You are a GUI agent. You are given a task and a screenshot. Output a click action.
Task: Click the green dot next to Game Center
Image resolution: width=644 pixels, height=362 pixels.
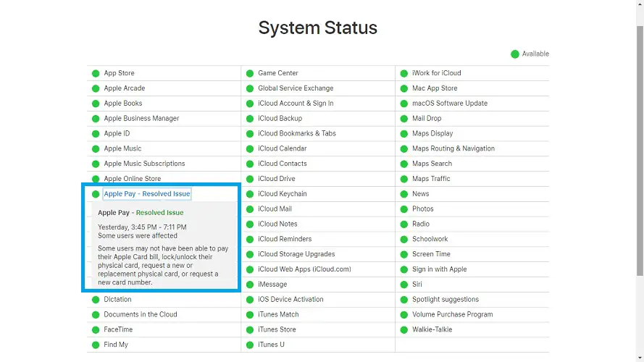click(250, 73)
